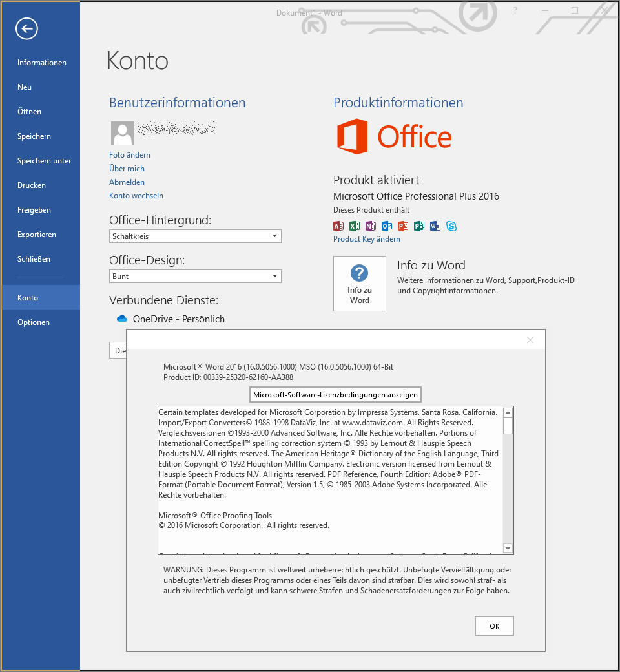Click the Konto wechseln link
This screenshot has width=620, height=672.
(x=136, y=195)
